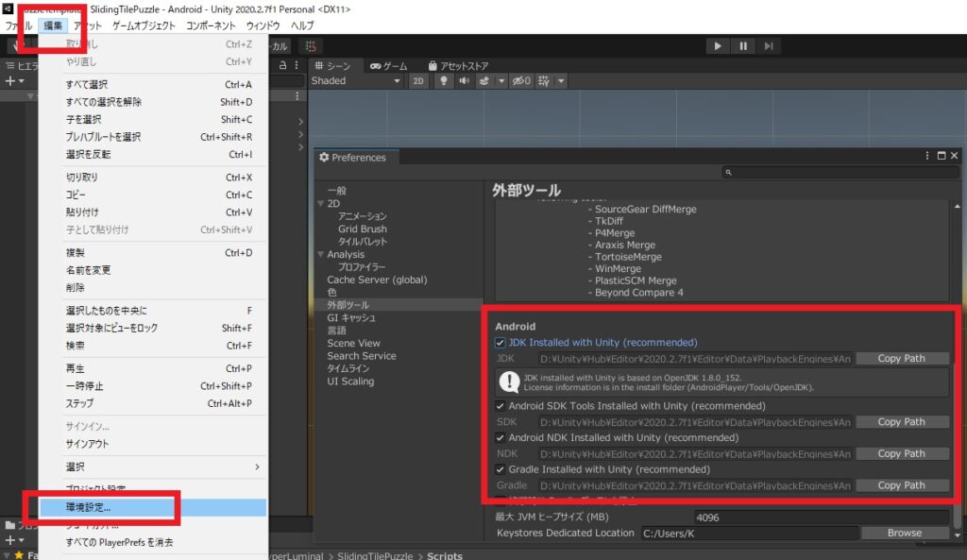Click Copy Path for Gradle
Viewport: 967px width, 560px height.
point(902,485)
